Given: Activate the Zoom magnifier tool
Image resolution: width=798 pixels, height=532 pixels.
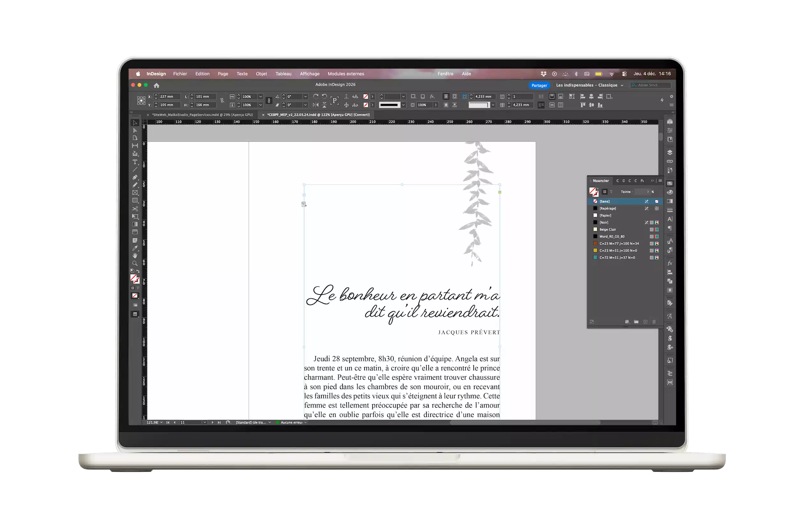Looking at the screenshot, I should 135,263.
